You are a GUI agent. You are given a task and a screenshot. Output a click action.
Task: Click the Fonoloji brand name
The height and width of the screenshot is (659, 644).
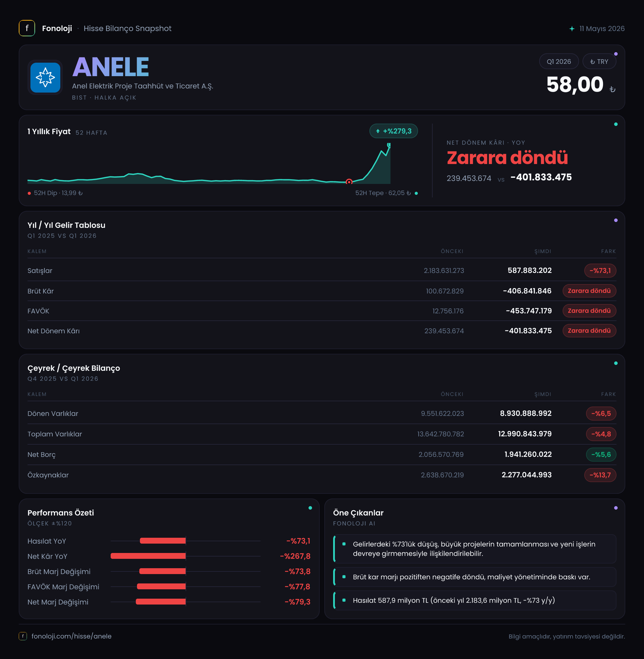(x=57, y=28)
